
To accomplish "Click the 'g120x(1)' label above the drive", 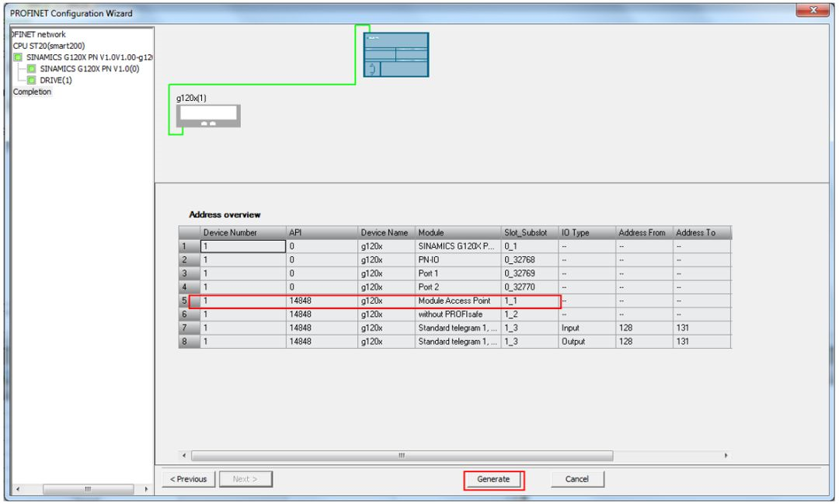I will (191, 99).
